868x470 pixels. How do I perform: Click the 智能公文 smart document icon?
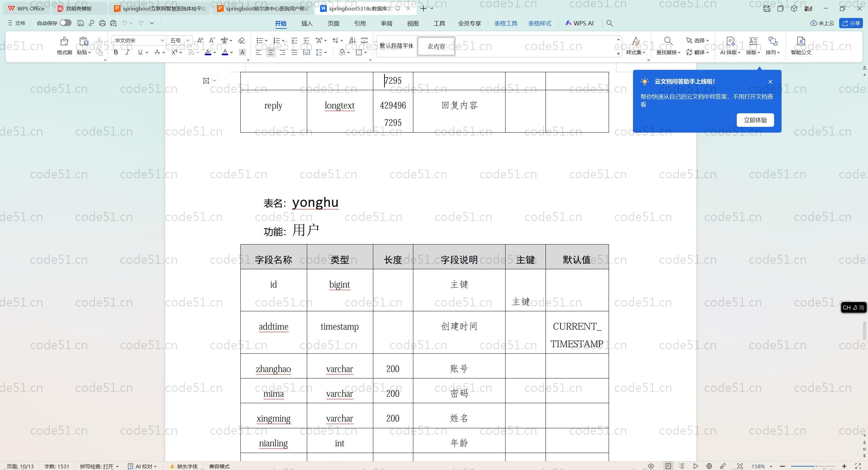(801, 42)
